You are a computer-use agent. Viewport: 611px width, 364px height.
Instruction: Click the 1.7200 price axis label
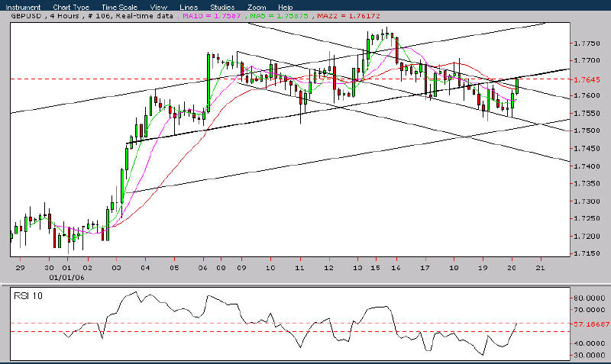587,237
